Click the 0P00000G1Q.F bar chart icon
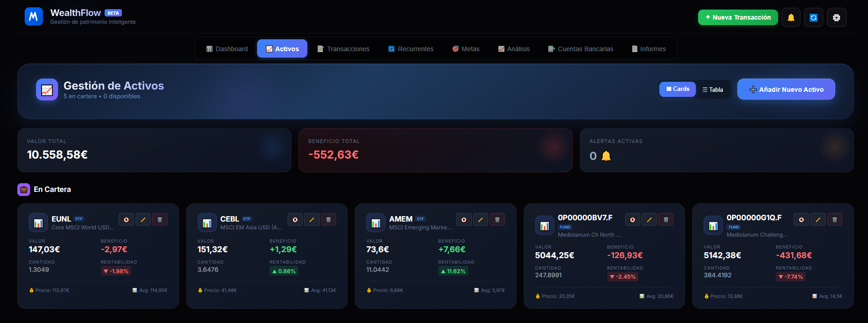This screenshot has height=323, width=868. point(713,226)
